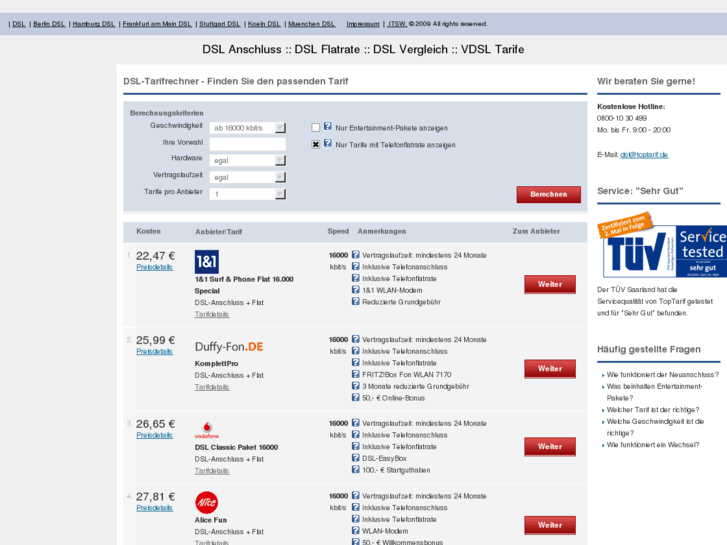
Task: Click help icon beside 100,- € Startguthaben
Action: [x=356, y=469]
